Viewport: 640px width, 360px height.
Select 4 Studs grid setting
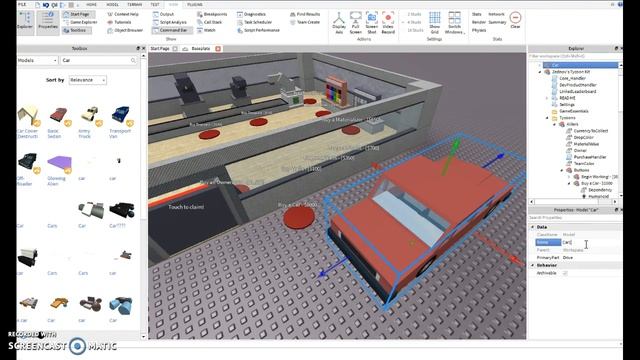[413, 22]
